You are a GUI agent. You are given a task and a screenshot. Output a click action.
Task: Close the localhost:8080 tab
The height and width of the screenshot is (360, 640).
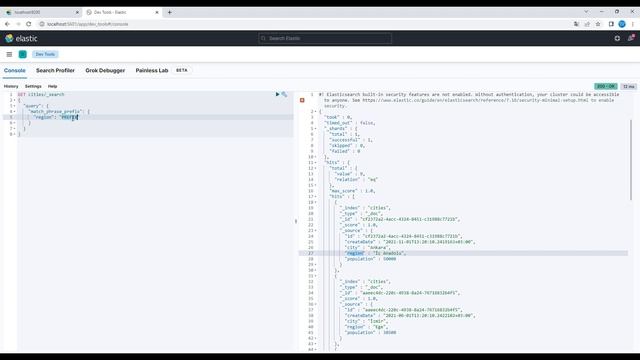77,12
